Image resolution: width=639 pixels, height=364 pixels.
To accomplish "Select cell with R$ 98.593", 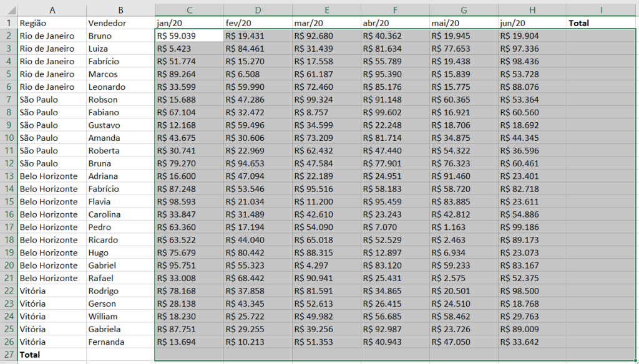I will point(189,201).
